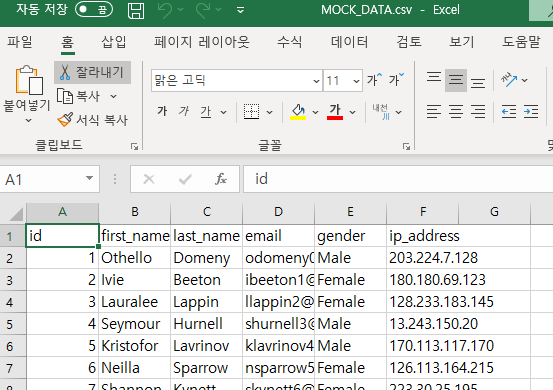
Task: Open the Undo history dropdown
Action: 181,10
